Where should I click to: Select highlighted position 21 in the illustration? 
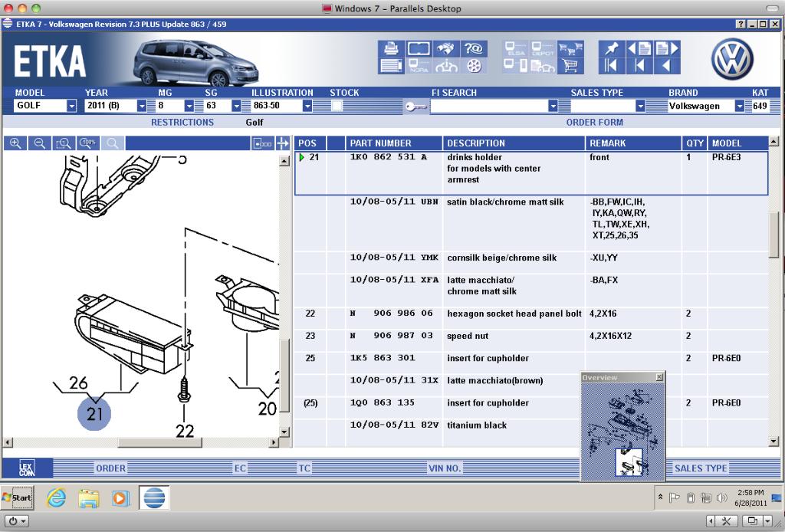point(94,413)
